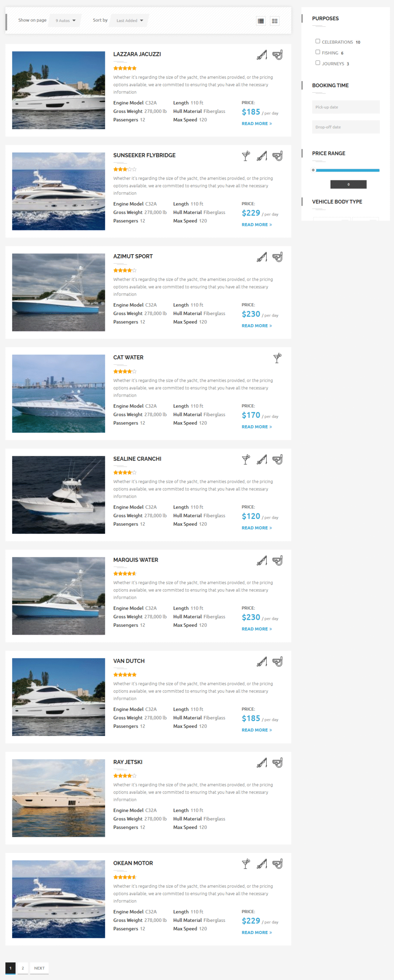Click the snorkel mask icon on Lazzara Jacuzzi
Image resolution: width=394 pixels, height=980 pixels.
pos(278,55)
